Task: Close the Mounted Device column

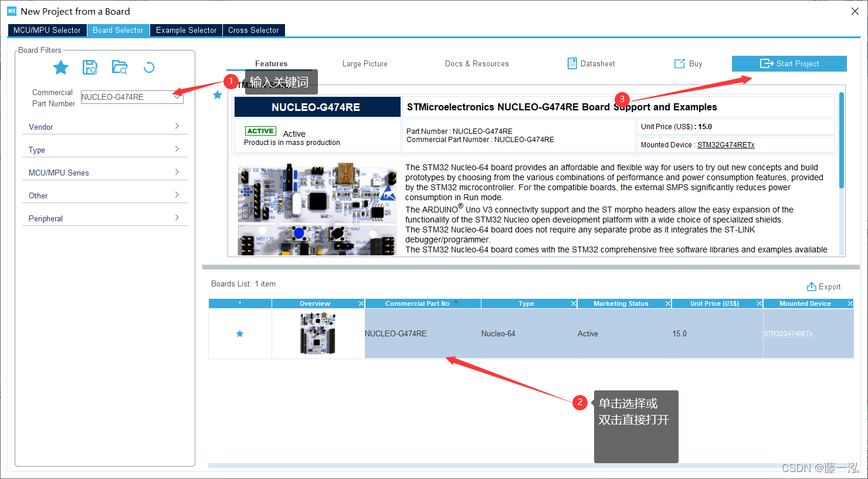Action: coord(850,303)
